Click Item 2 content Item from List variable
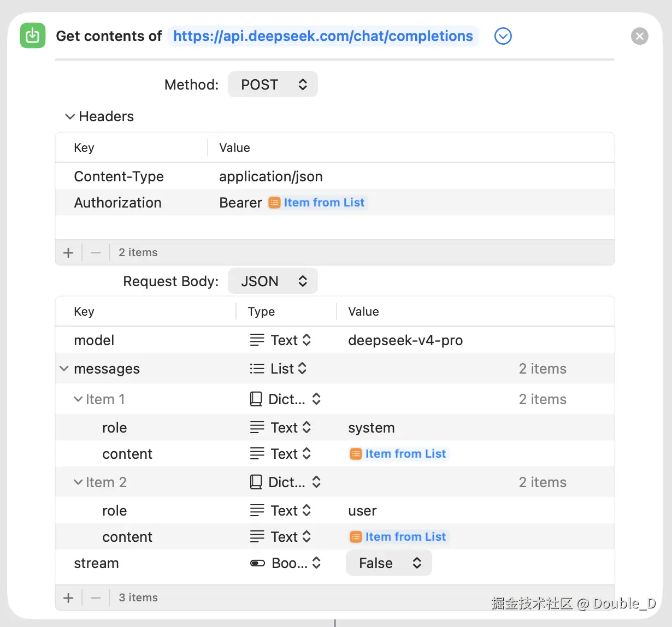672x627 pixels. [399, 537]
